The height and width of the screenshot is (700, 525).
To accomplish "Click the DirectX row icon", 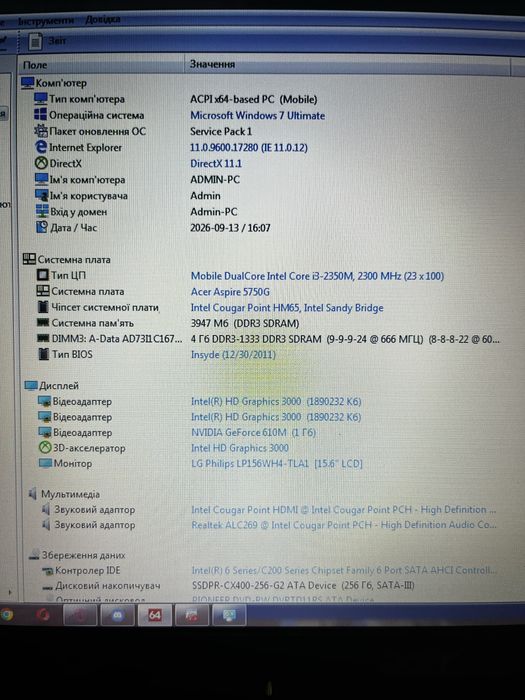I will click(41, 163).
